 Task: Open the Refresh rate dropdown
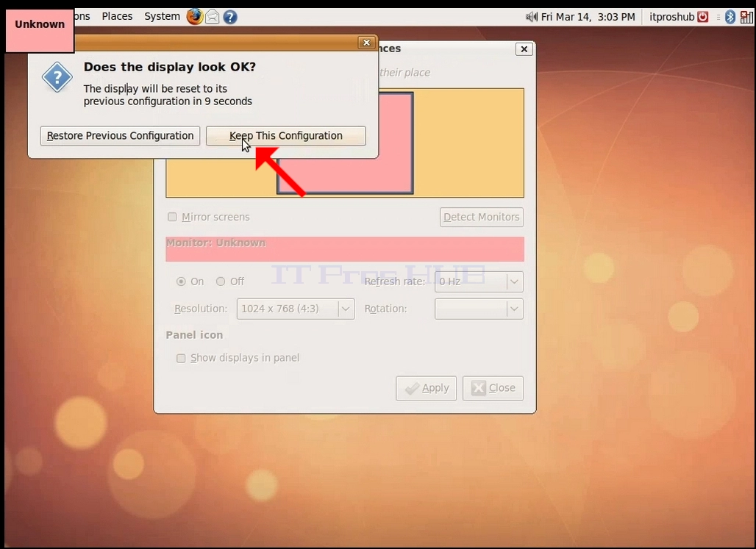coord(479,281)
